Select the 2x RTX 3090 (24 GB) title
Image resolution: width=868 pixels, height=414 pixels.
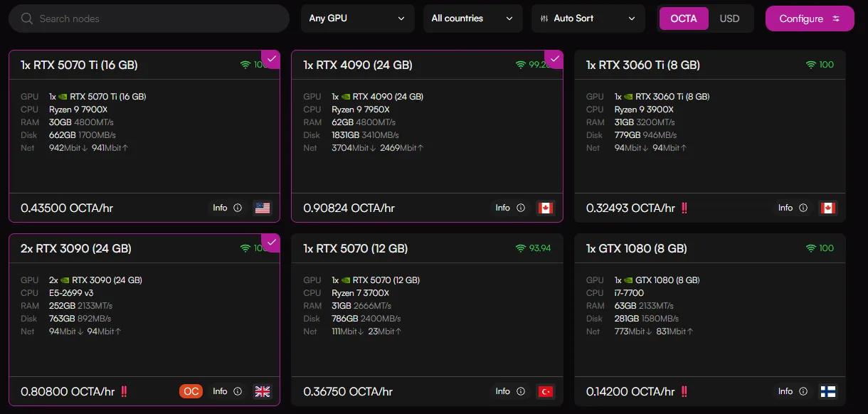click(76, 248)
